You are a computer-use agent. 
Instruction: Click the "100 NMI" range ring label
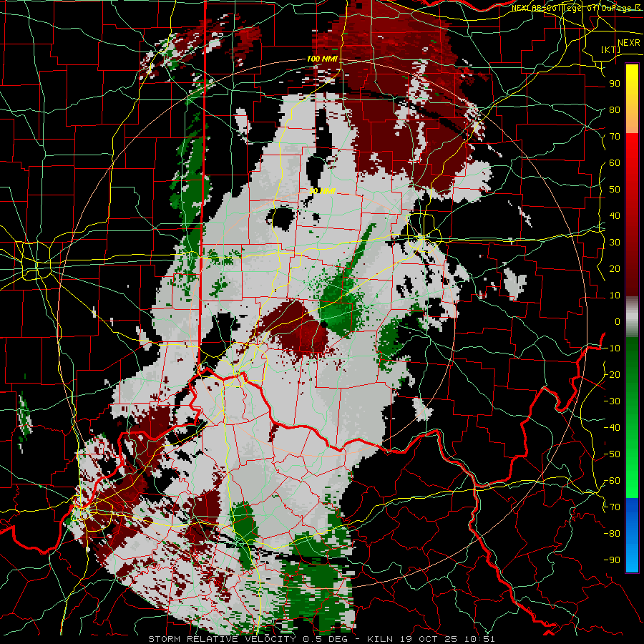322,59
